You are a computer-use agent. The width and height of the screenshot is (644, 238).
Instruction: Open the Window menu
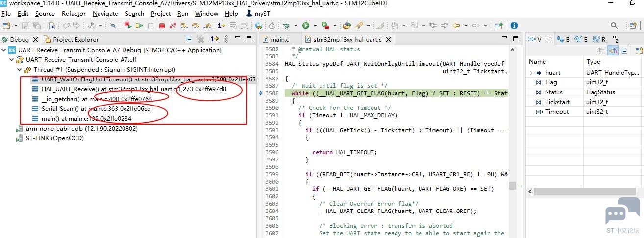(x=206, y=13)
